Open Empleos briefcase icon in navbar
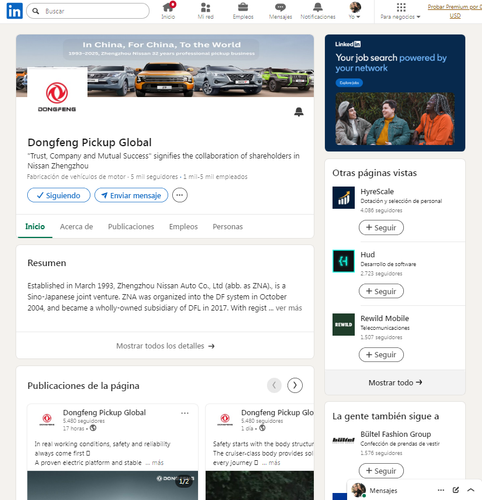Image resolution: width=482 pixels, height=500 pixels. [x=243, y=11]
